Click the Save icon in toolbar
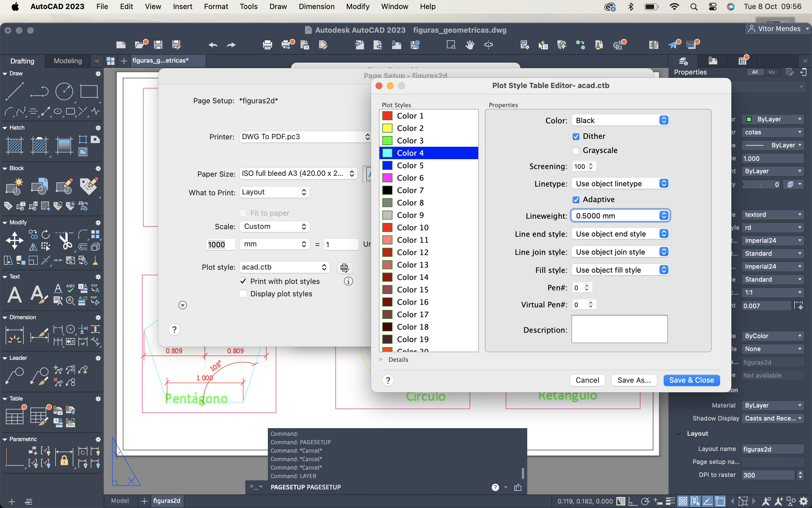 [158, 45]
